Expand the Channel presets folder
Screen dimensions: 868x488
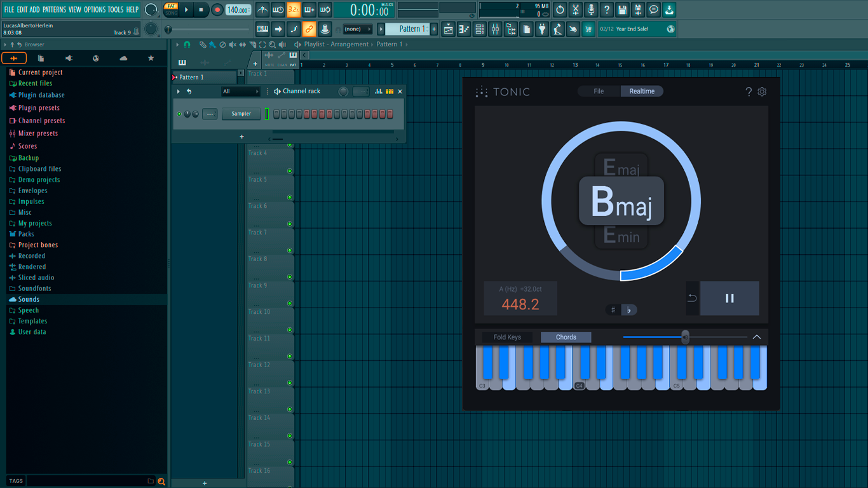pos(41,121)
